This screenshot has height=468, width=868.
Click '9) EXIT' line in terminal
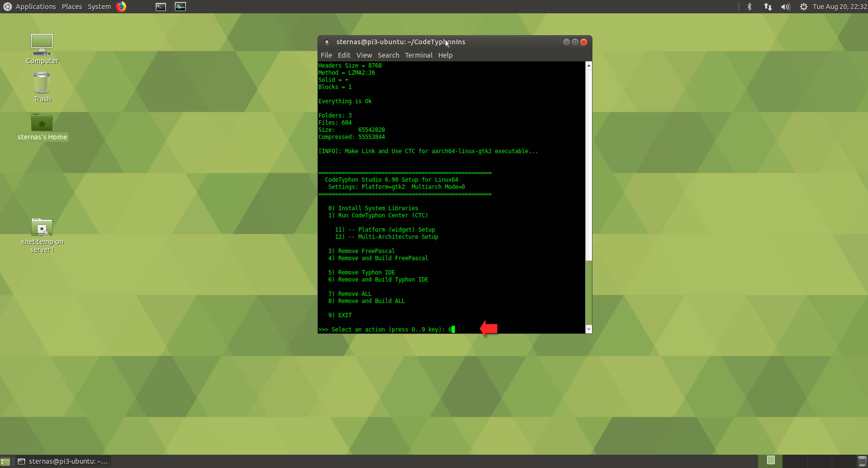click(x=340, y=315)
